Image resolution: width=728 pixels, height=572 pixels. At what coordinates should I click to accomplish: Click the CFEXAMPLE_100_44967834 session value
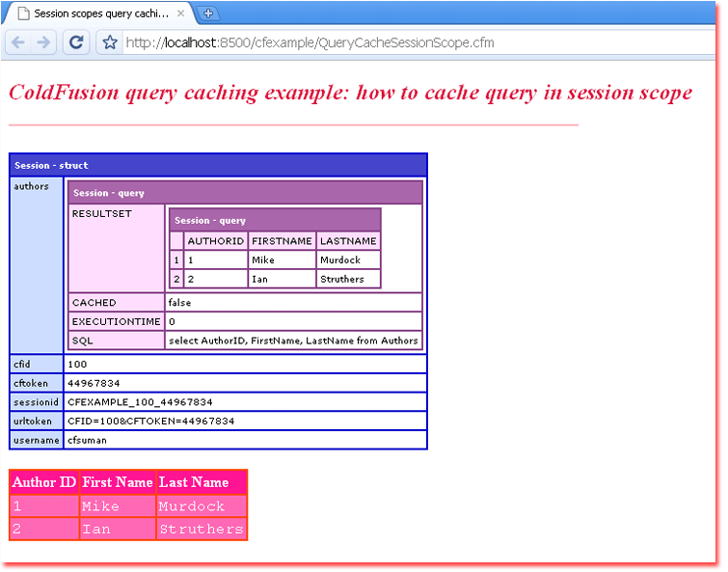(140, 402)
